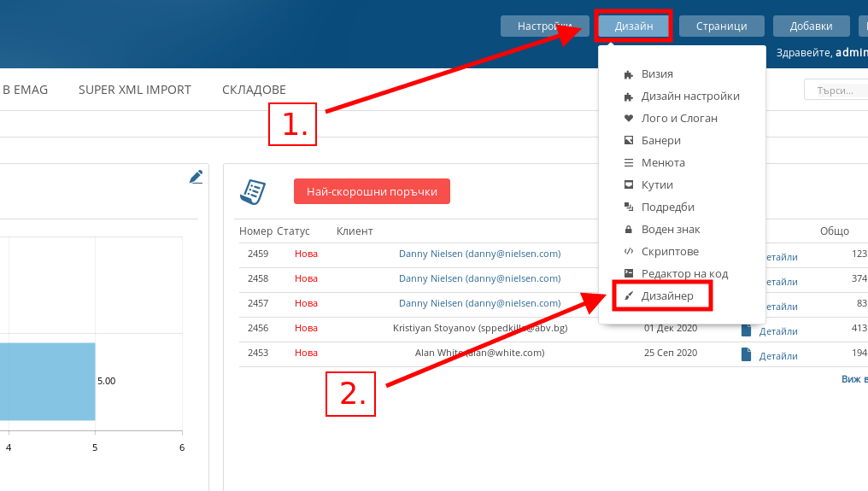868x491 pixels.
Task: Open Менюта from the dropdown
Action: [x=663, y=163]
